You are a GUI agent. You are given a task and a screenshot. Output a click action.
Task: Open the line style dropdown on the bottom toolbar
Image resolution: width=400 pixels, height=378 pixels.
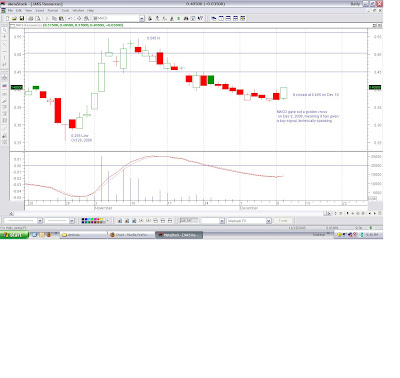pos(40,221)
